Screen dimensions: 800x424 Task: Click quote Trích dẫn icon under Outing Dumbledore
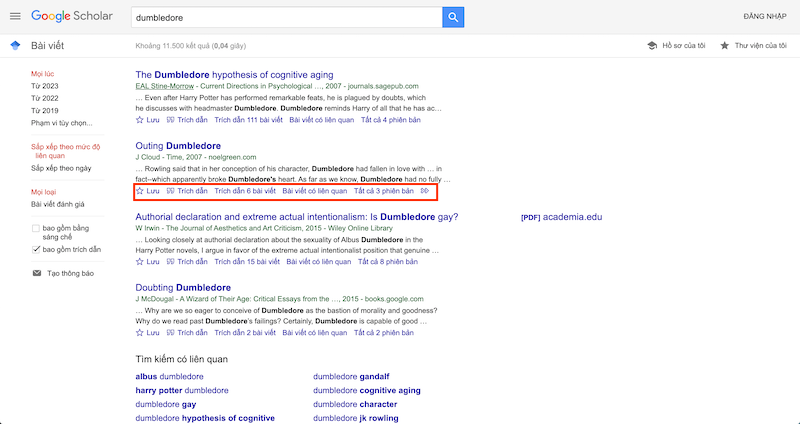[171, 191]
